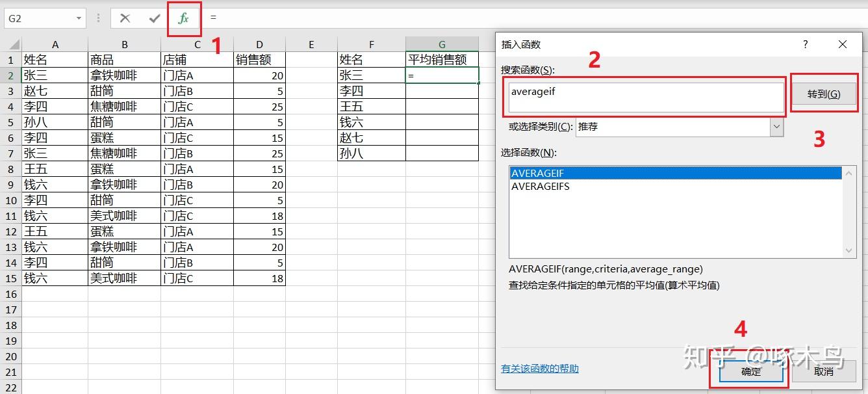Click cell F2 containing 张三
Image resolution: width=868 pixels, height=394 pixels.
click(372, 75)
